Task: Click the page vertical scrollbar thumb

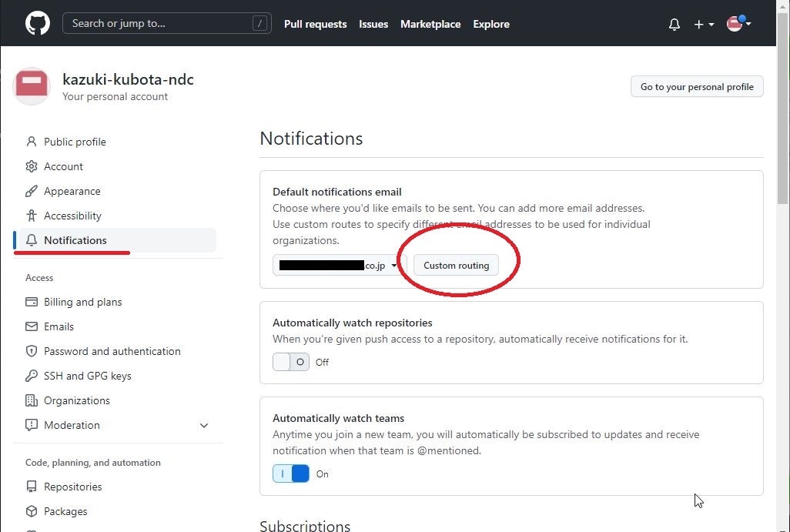Action: [x=782, y=109]
